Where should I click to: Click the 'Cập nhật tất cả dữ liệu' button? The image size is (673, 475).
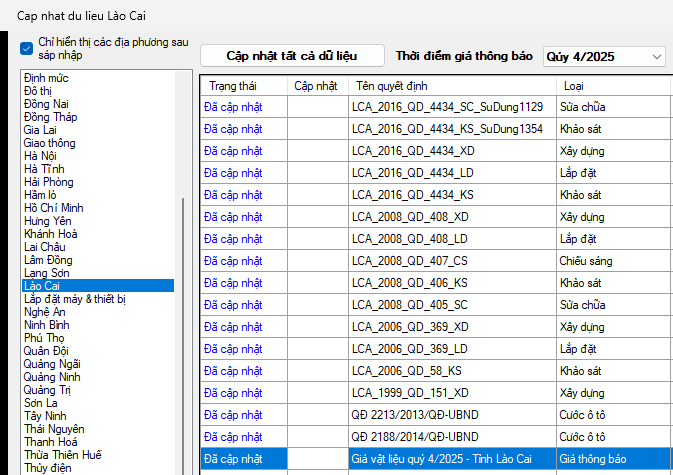(x=291, y=56)
